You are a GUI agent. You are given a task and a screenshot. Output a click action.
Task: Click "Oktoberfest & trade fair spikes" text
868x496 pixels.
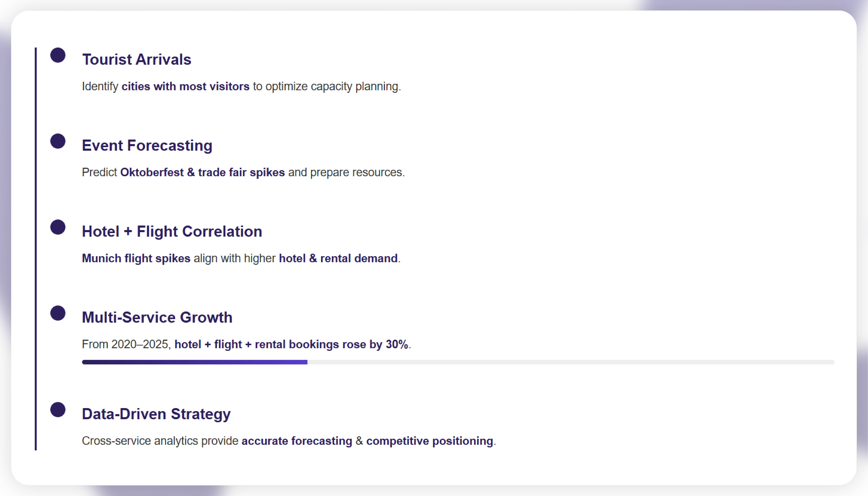202,172
